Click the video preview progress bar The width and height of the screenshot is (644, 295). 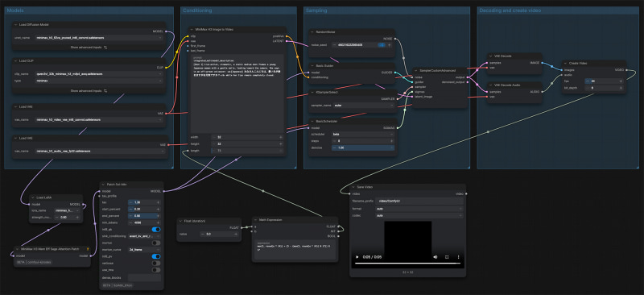click(x=407, y=264)
